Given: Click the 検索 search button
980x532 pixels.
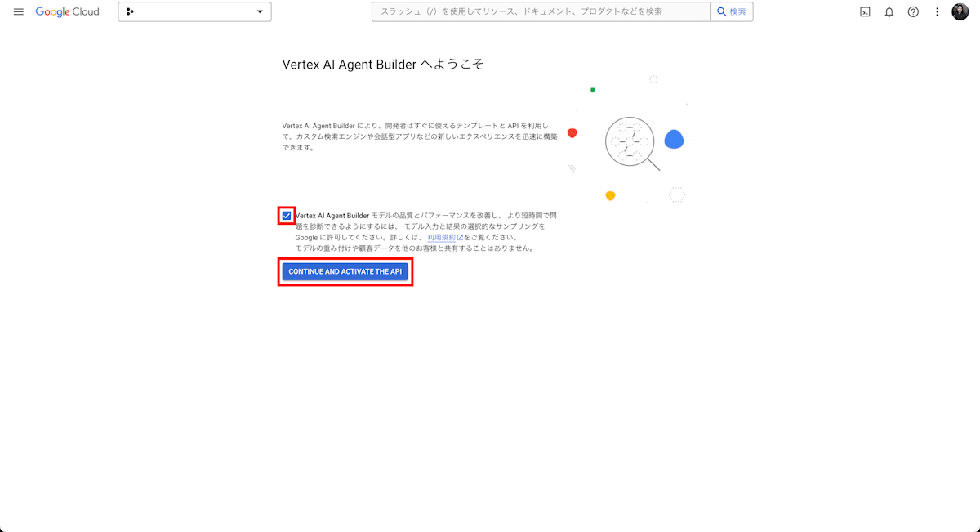Looking at the screenshot, I should 732,11.
